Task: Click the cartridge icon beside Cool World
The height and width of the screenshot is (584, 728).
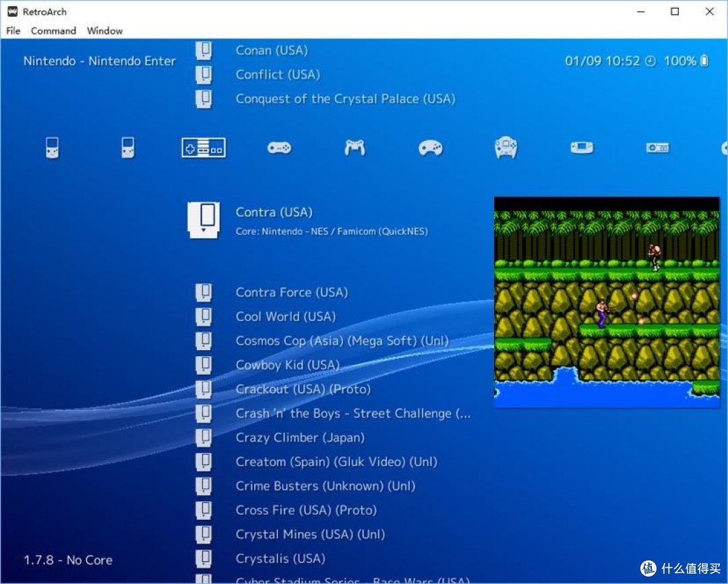Action: (204, 316)
